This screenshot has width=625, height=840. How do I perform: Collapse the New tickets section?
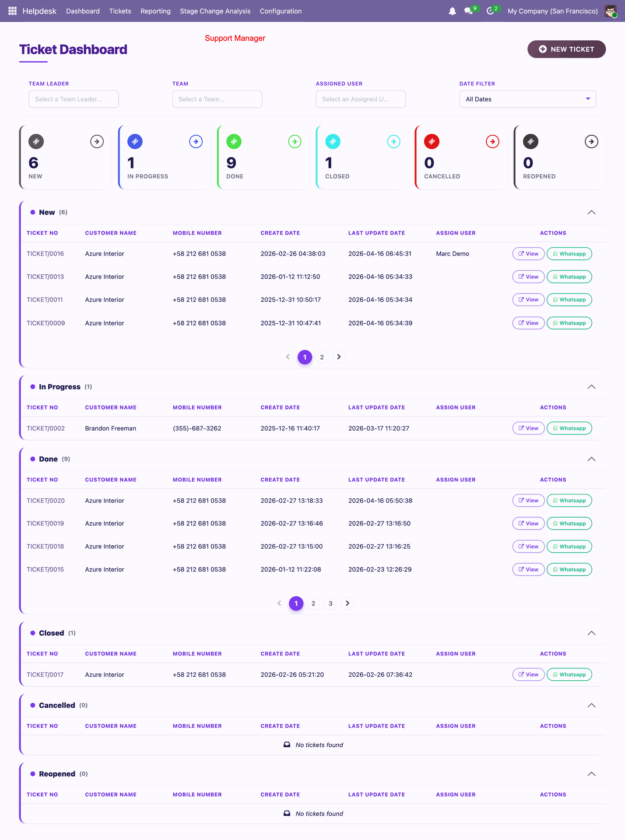(592, 212)
